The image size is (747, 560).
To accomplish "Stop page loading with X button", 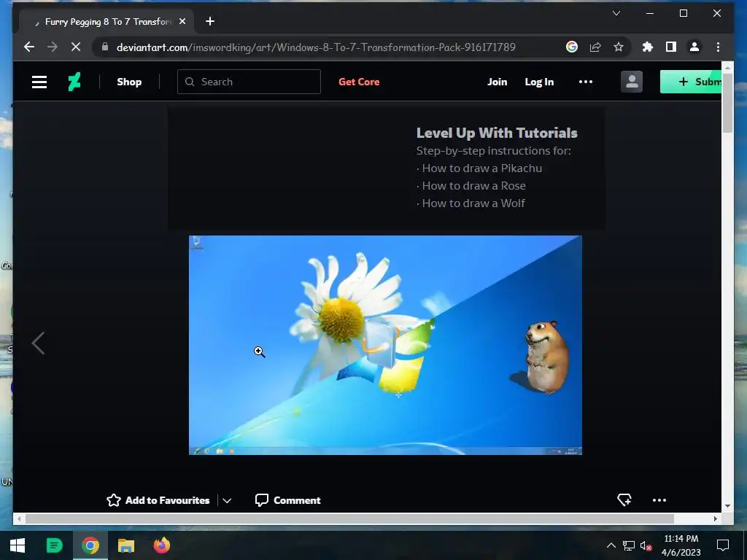I will point(76,47).
